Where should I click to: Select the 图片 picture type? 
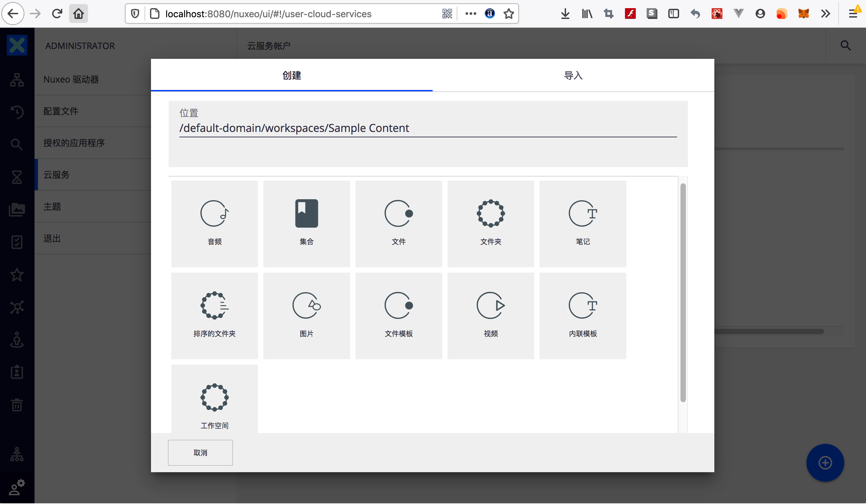click(306, 316)
